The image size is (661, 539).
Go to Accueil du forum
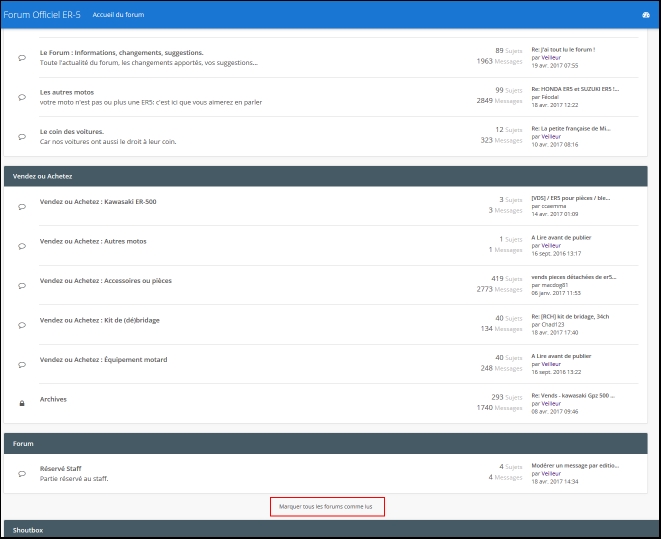(118, 15)
